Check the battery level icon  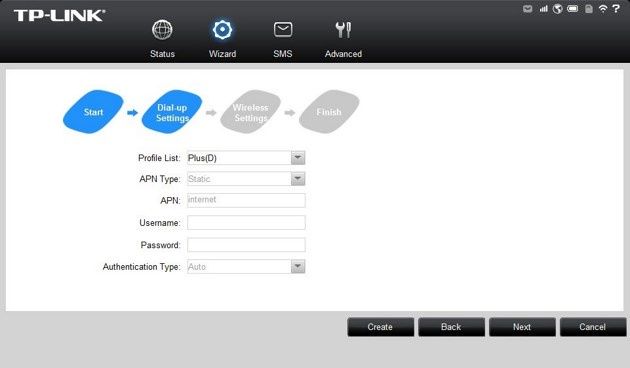[573, 9]
